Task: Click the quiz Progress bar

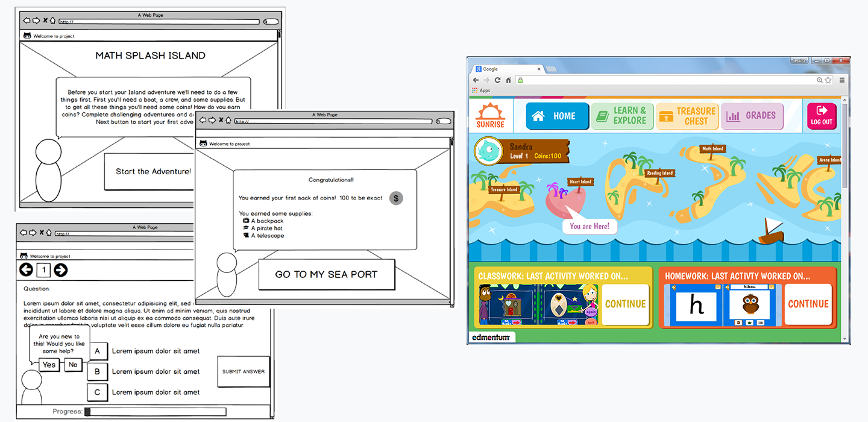Action: 156,412
